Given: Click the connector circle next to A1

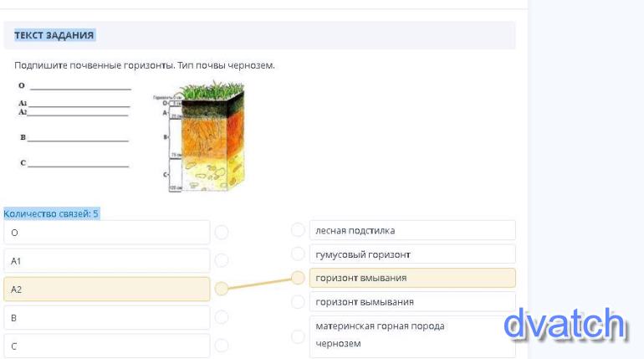Looking at the screenshot, I should [222, 260].
